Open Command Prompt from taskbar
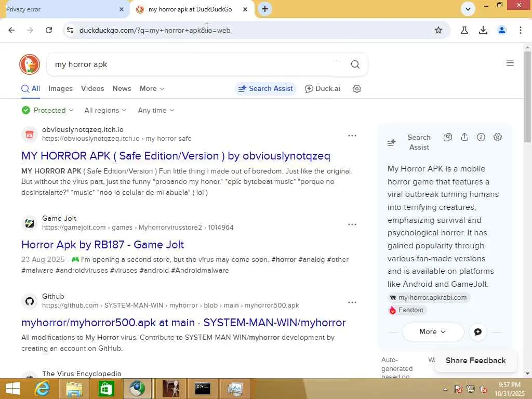Image resolution: width=532 pixels, height=399 pixels. point(203,389)
